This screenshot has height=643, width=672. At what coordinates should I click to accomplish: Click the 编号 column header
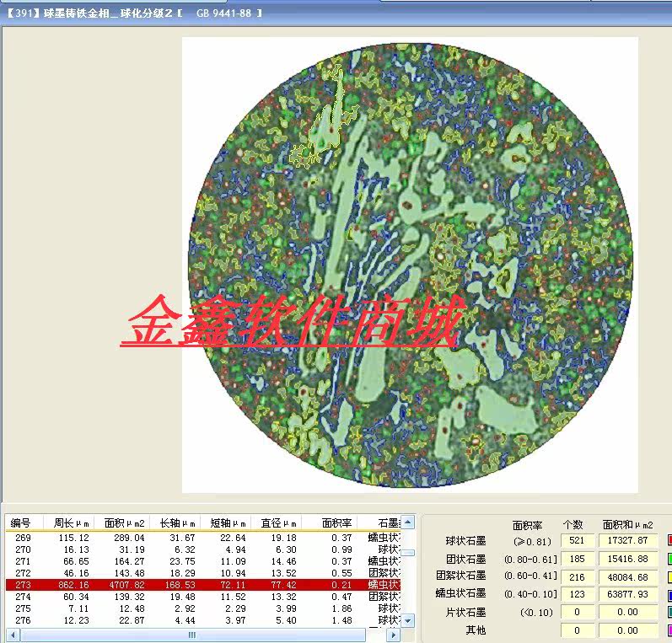tap(22, 522)
